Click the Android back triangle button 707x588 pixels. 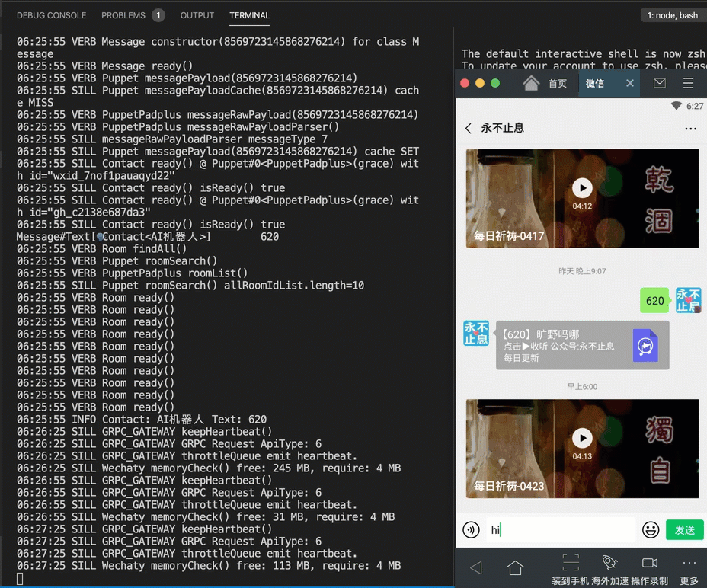click(x=475, y=567)
